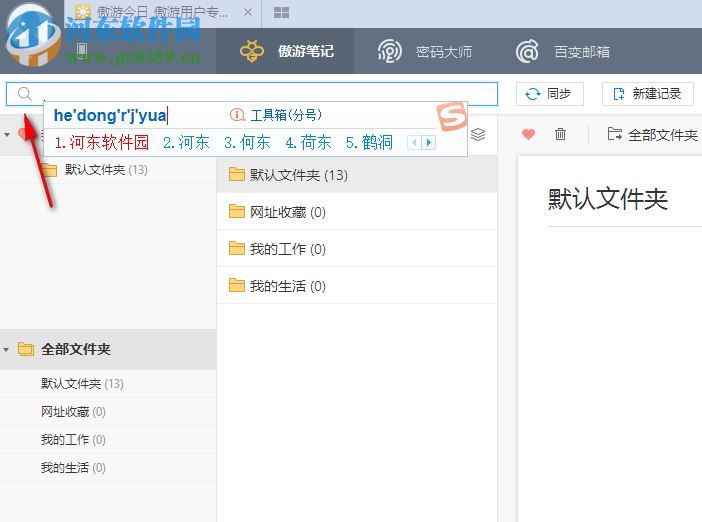Go to next IME candidate page
Viewport: 702px width, 522px height.
pyautogui.click(x=429, y=143)
